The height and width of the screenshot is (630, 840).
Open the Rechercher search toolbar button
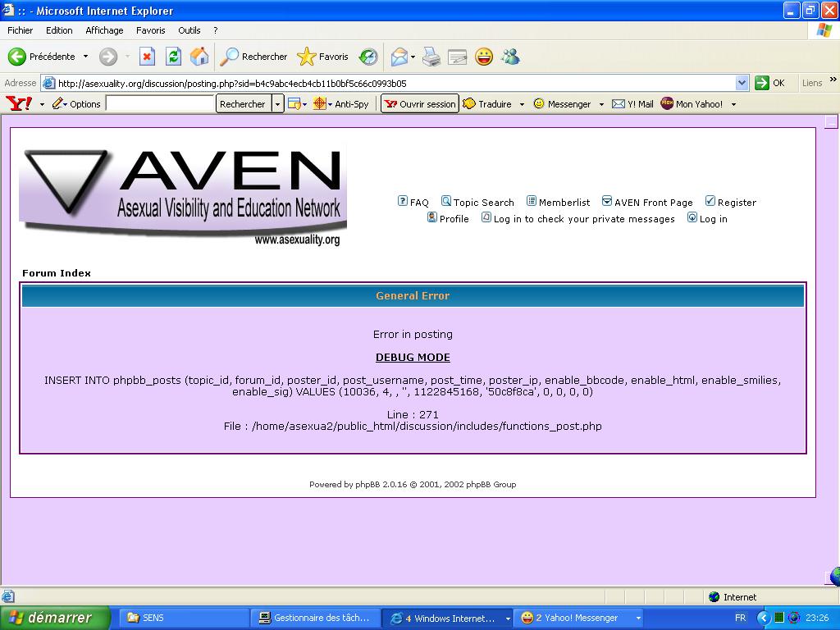point(254,57)
